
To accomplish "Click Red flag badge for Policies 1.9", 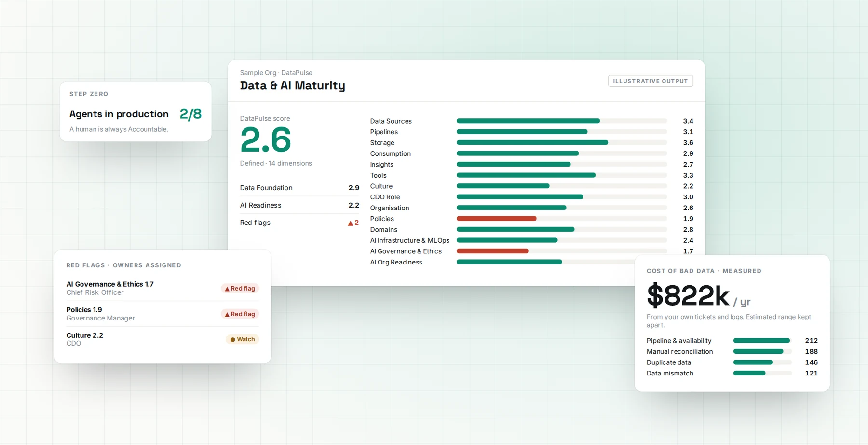I will (240, 314).
